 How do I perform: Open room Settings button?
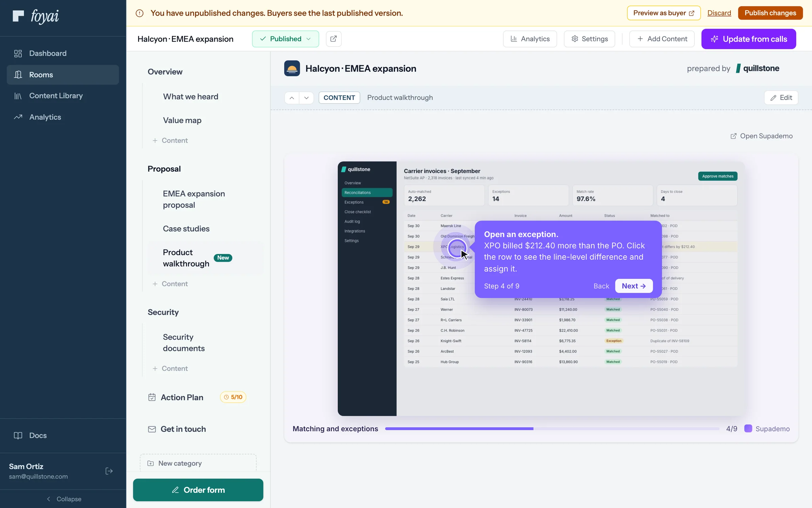point(589,39)
